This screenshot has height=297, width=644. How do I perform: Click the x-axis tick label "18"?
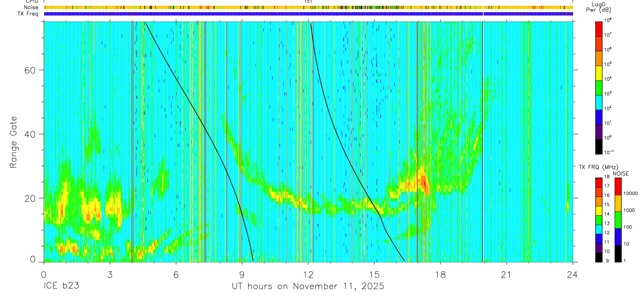click(x=441, y=274)
